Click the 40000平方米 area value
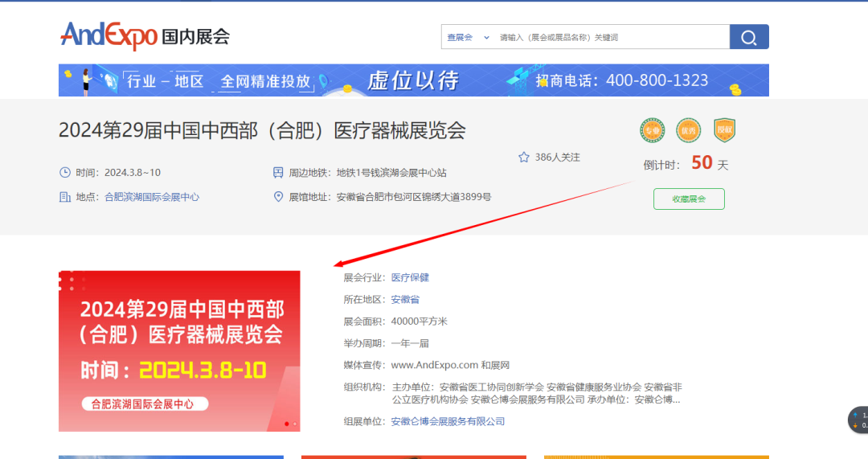This screenshot has height=459, width=868. click(x=419, y=321)
